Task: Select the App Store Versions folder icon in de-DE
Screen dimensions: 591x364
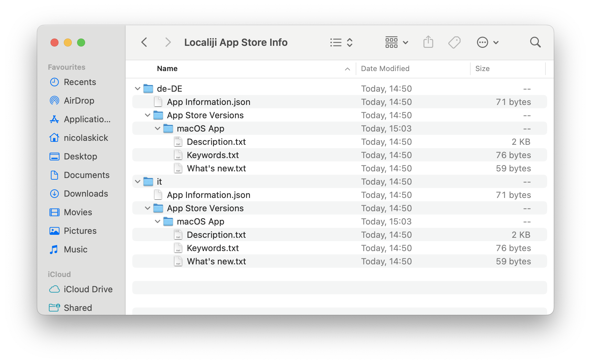Action: pyautogui.click(x=158, y=115)
